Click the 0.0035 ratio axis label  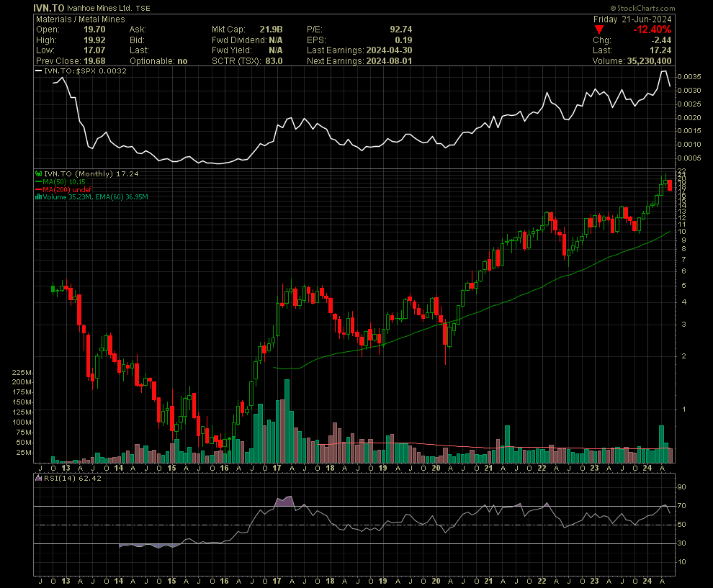pos(689,77)
